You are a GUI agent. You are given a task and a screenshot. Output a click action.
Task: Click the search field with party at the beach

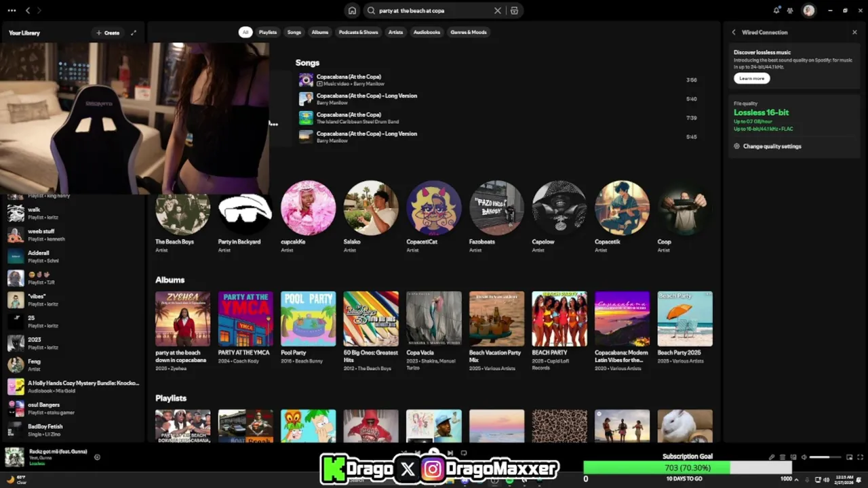[433, 10]
